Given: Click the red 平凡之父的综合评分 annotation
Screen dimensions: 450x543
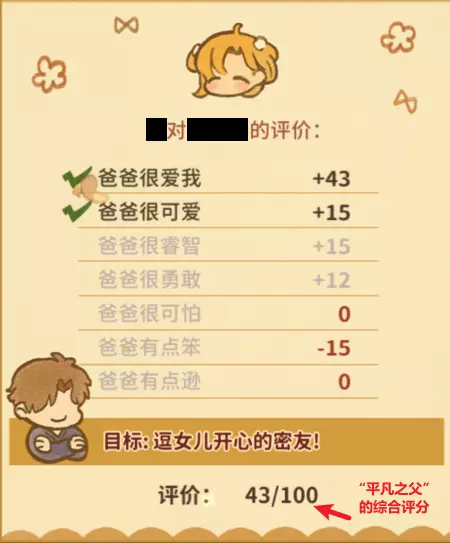Looking at the screenshot, I should point(394,499).
